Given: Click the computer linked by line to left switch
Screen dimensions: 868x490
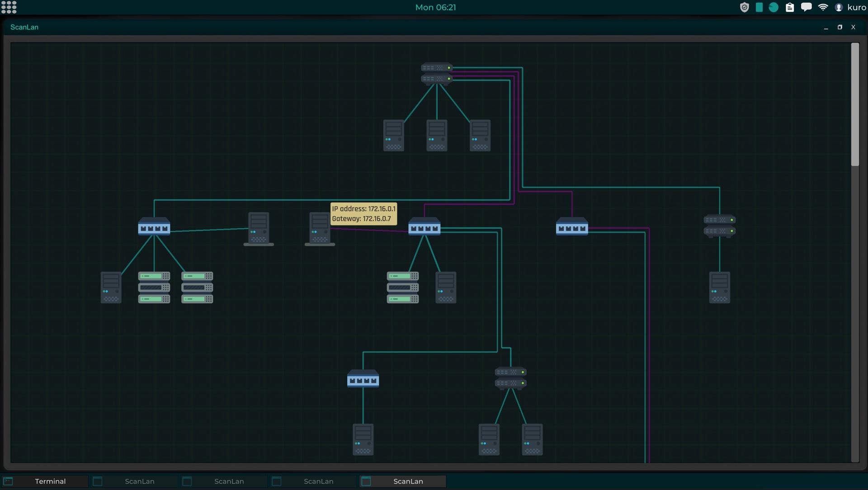Looking at the screenshot, I should pos(259,229).
